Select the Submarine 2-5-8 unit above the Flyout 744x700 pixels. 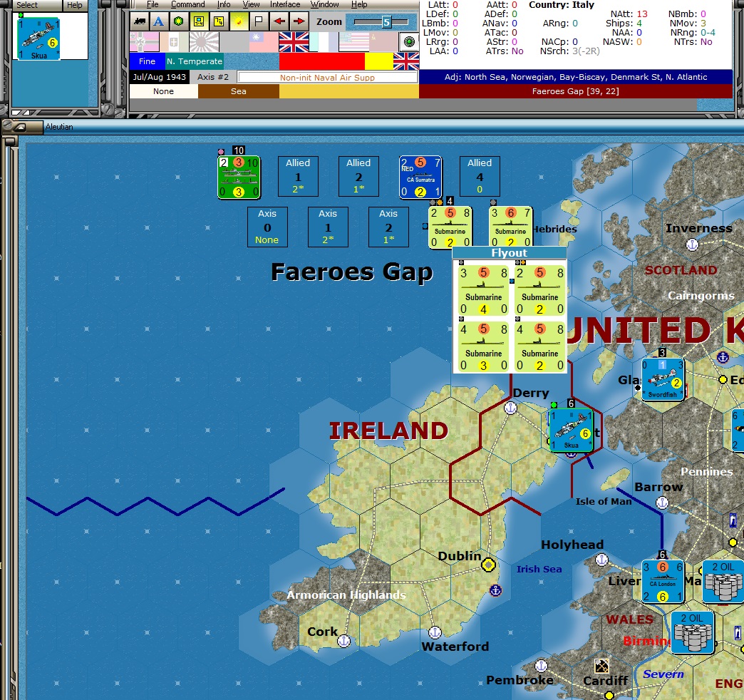click(x=450, y=227)
